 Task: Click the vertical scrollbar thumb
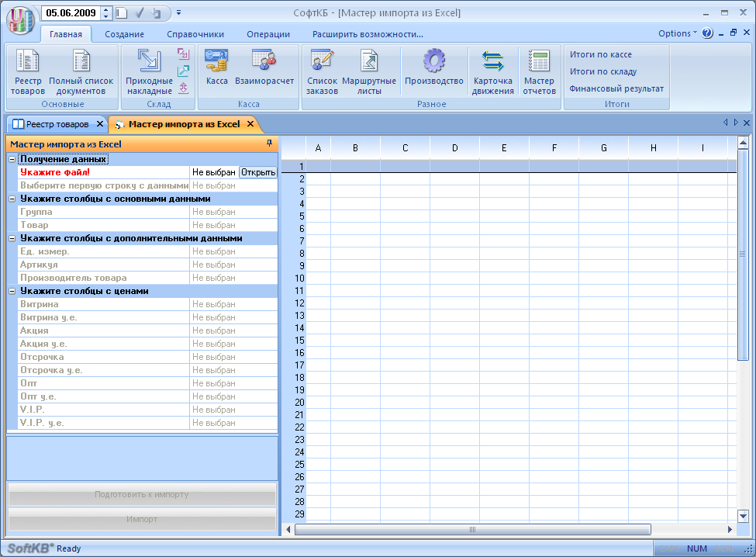pyautogui.click(x=743, y=254)
